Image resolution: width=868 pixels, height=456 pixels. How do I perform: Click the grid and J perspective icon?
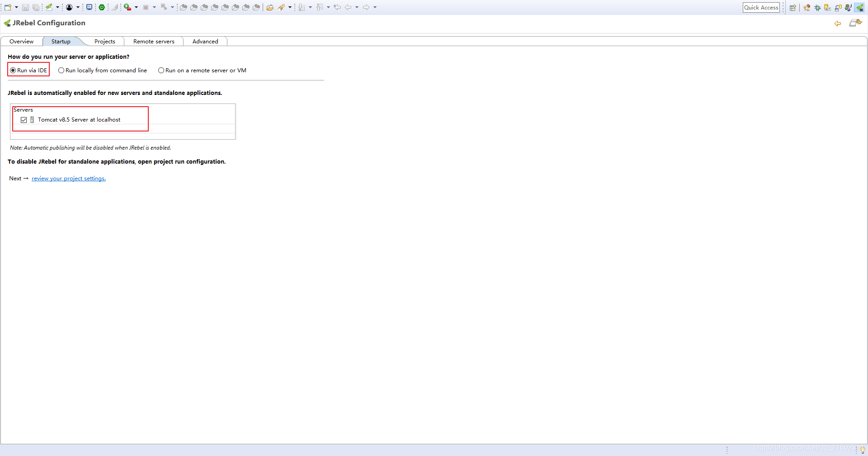(848, 8)
